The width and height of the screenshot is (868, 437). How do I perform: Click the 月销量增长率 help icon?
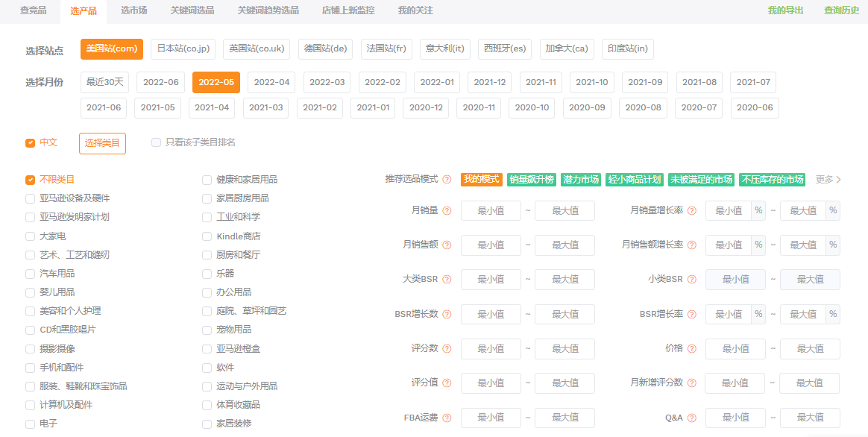[692, 211]
